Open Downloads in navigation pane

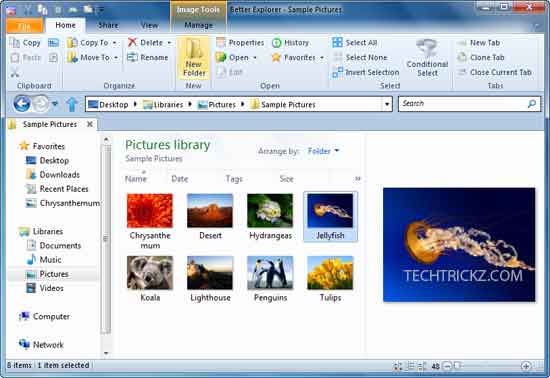pyautogui.click(x=53, y=174)
